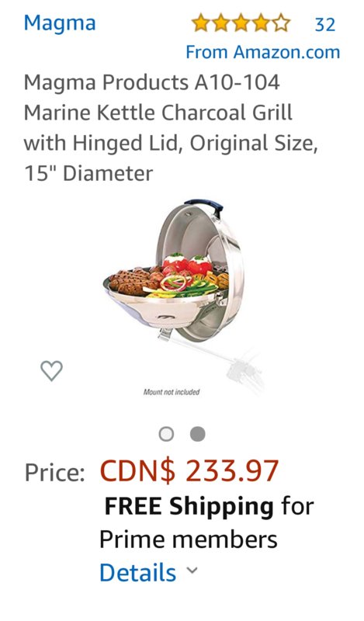Select the second filled image indicator dot
Screen dimensions: 364x621
pyautogui.click(x=198, y=434)
